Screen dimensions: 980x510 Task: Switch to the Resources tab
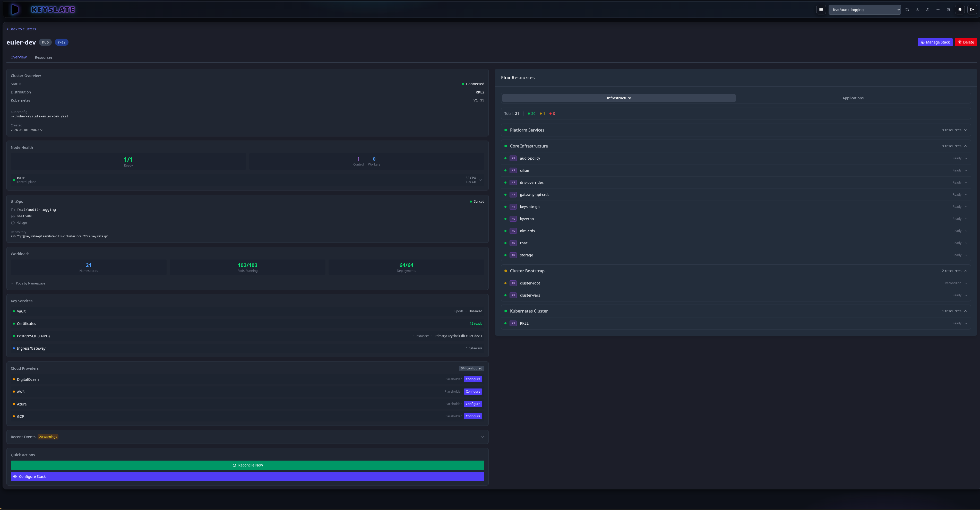44,57
